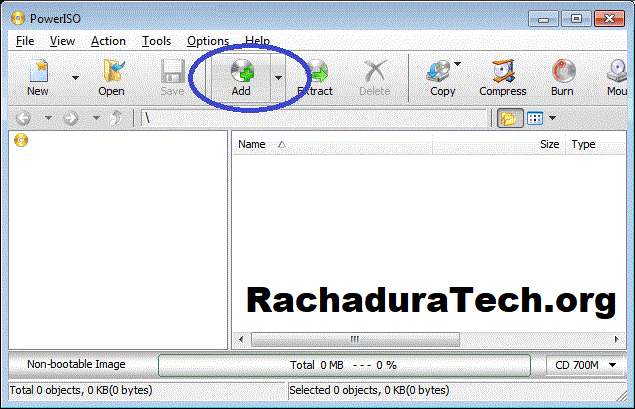Click the Copy disc toolbar icon
The width and height of the screenshot is (635, 409).
click(x=439, y=71)
